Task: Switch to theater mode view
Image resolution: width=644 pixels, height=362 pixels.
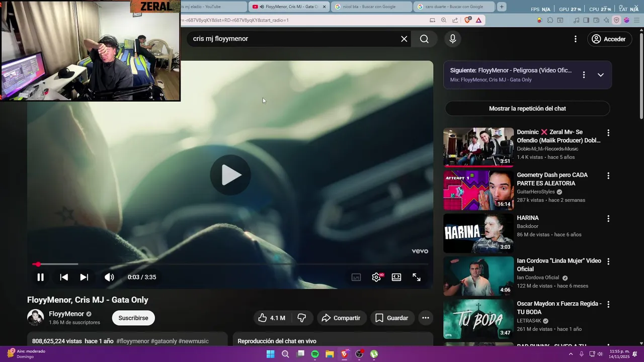Action: coord(396,277)
